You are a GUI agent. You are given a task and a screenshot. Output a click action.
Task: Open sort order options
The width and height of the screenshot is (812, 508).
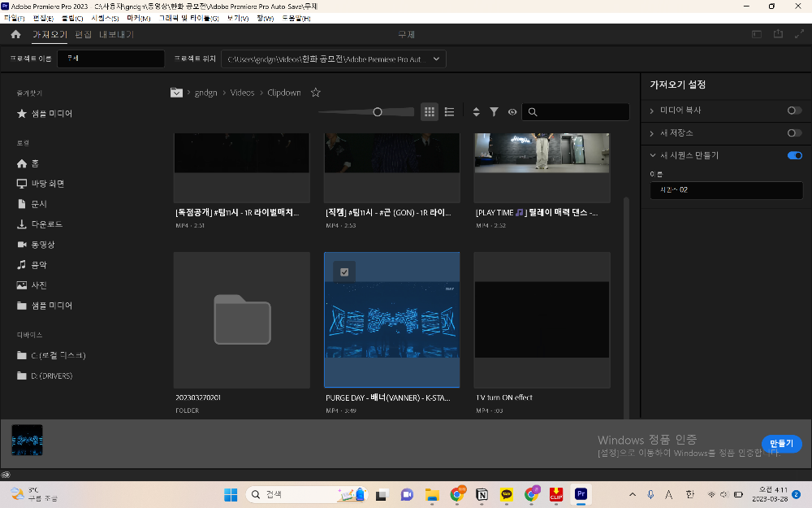click(476, 111)
